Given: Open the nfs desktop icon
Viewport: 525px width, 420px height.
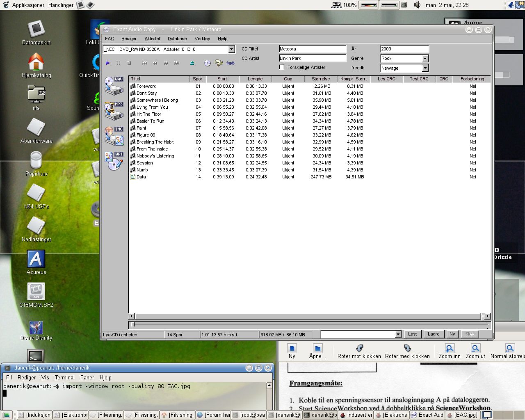Looking at the screenshot, I should click(x=36, y=98).
